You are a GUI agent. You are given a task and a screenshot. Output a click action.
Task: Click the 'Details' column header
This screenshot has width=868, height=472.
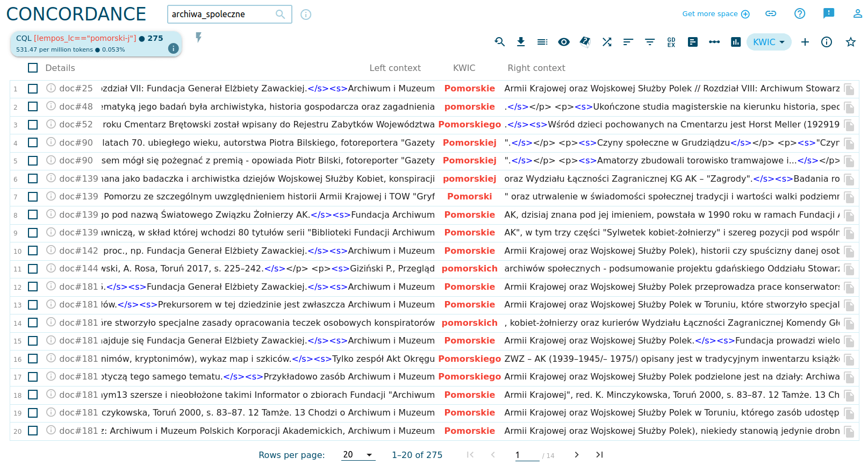tap(60, 68)
